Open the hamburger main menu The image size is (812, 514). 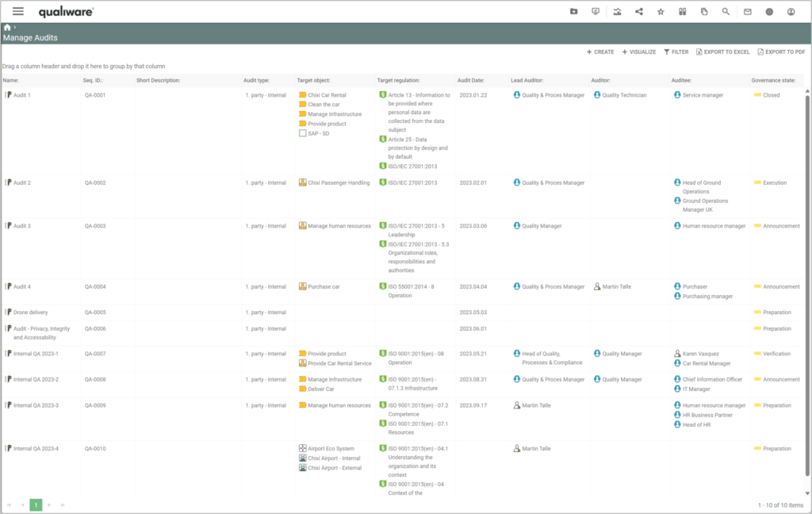coord(18,11)
